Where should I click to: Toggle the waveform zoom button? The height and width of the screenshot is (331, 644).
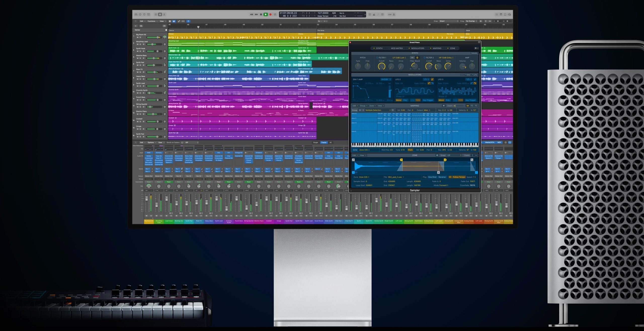[x=481, y=21]
